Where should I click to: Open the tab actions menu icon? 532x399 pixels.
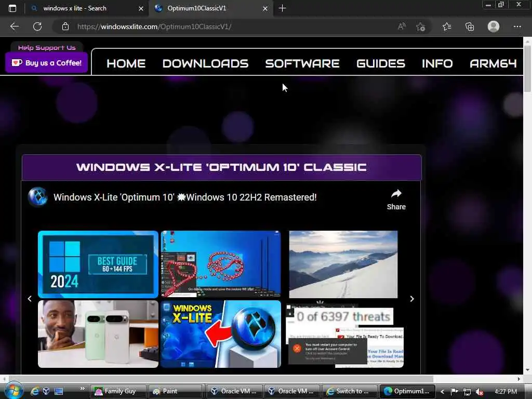[x=12, y=8]
